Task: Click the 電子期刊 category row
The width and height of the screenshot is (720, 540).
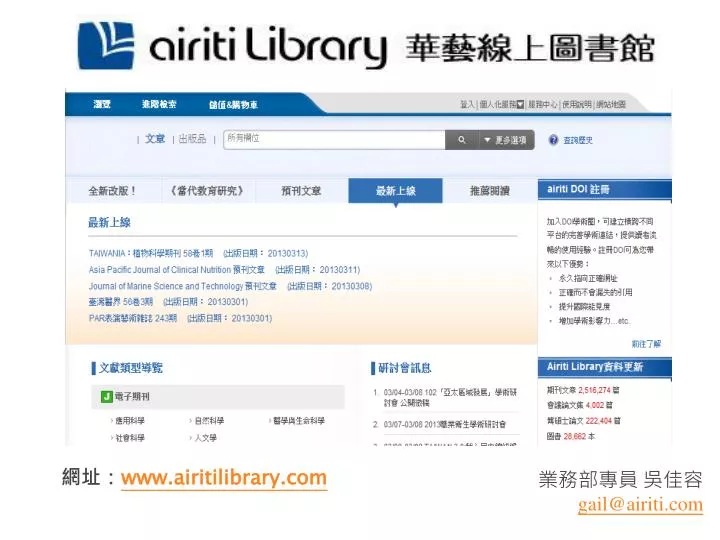Action: tap(218, 397)
